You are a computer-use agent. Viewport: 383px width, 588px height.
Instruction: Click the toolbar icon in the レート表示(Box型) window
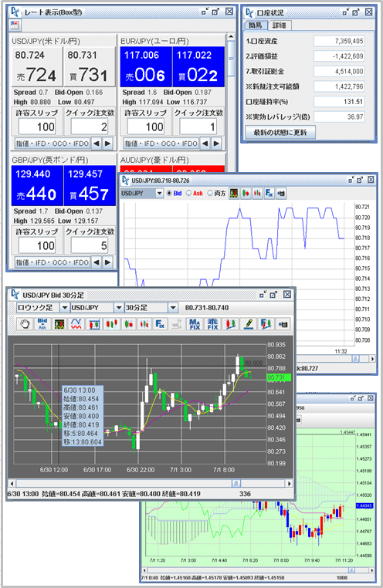[x=15, y=25]
